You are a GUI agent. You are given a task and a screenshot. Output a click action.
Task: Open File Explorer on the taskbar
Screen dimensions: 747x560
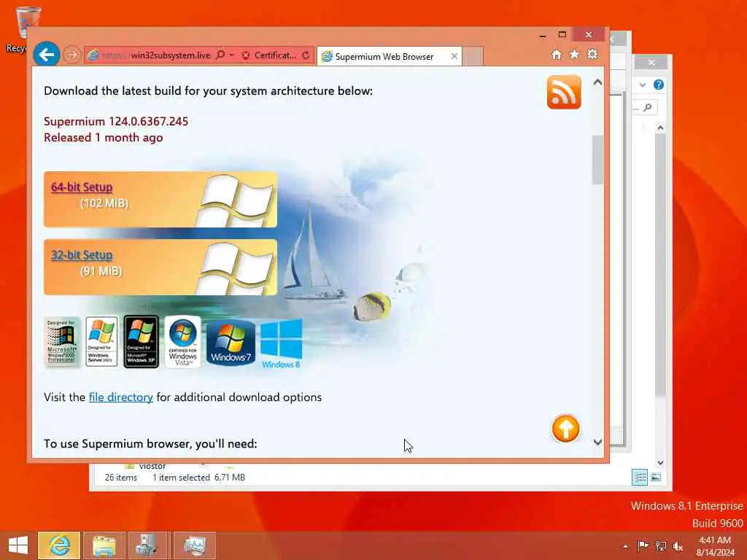point(104,545)
